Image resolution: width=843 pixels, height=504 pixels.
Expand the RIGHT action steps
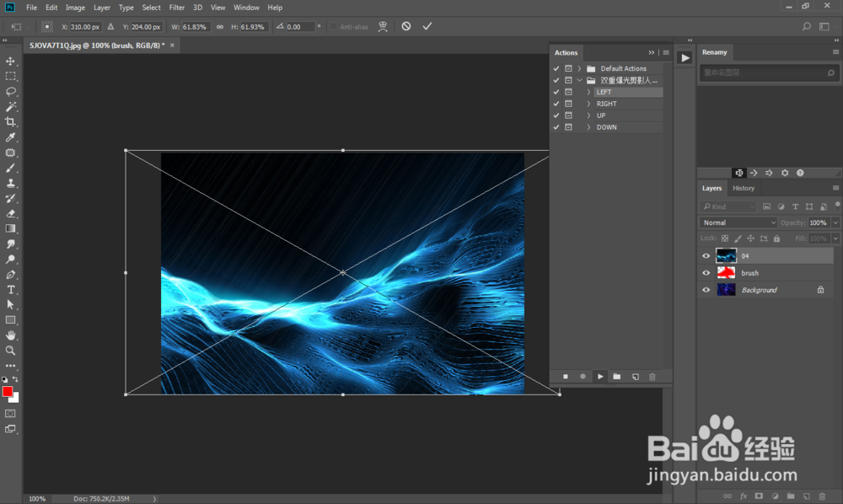coord(588,104)
